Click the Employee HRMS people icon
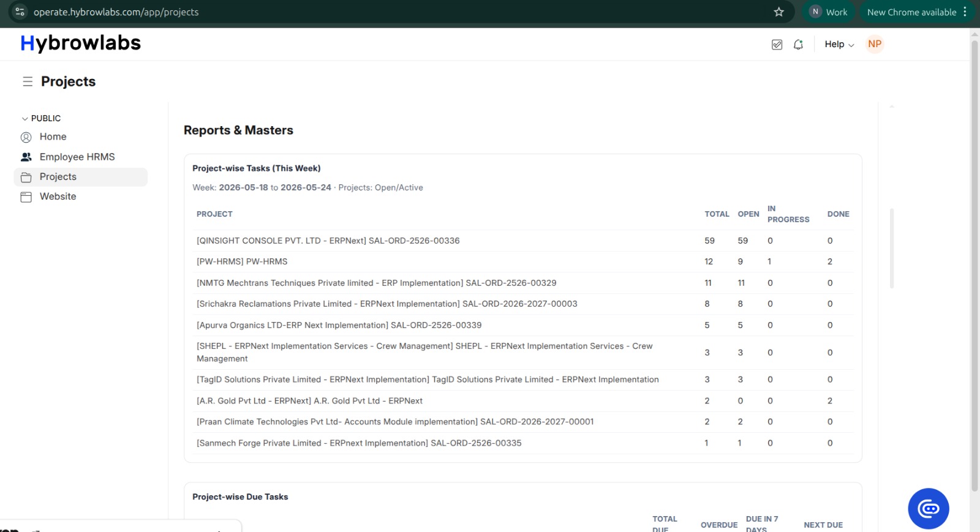This screenshot has width=980, height=532. pos(26,157)
